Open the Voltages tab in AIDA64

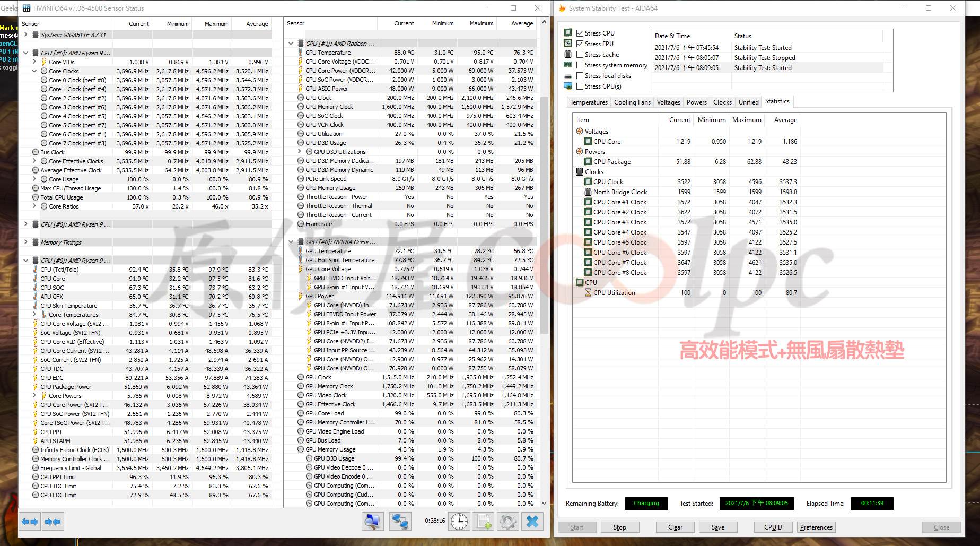point(668,102)
